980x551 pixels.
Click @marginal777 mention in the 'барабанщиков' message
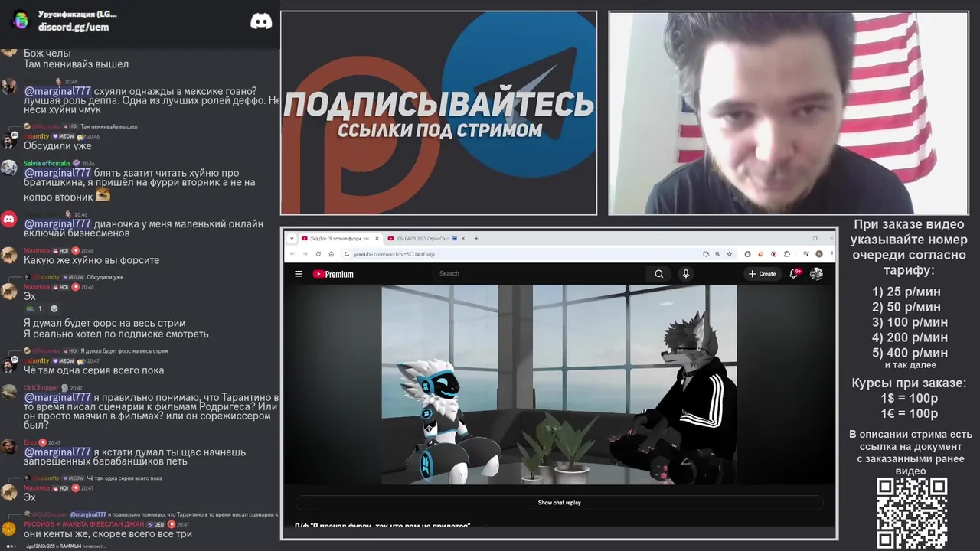pos(57,452)
